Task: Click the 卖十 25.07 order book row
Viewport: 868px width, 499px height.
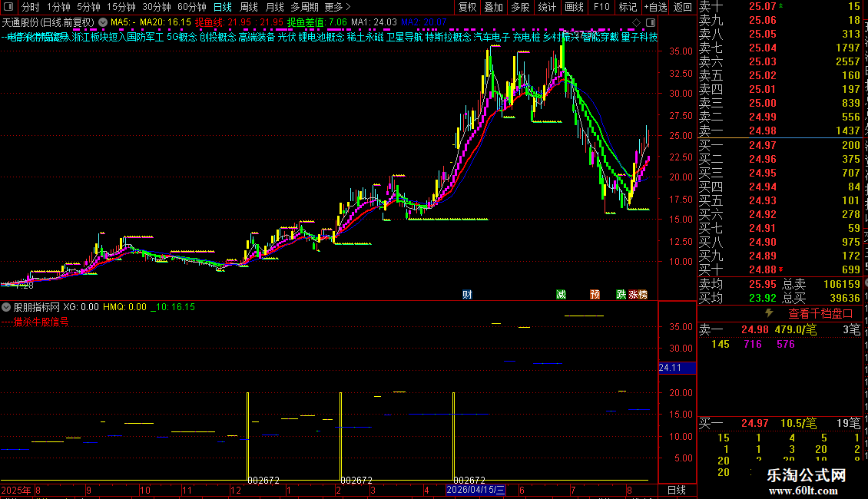Action: click(x=780, y=6)
